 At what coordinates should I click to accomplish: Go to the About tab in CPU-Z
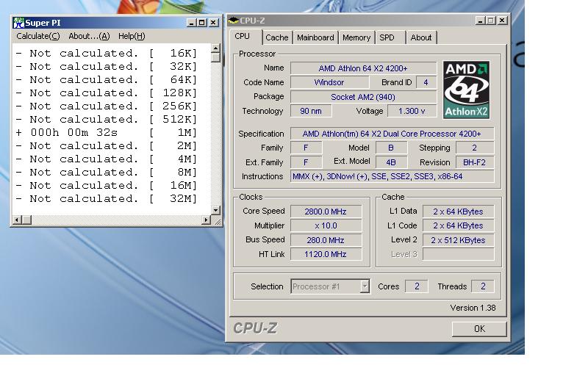(421, 37)
